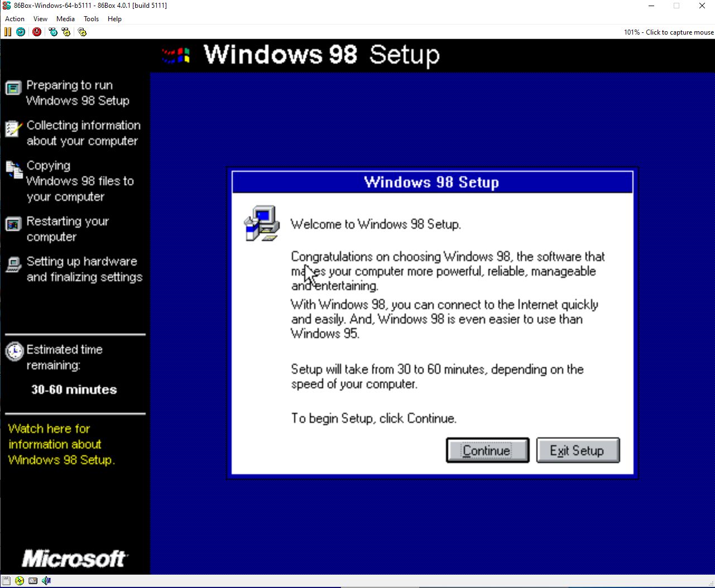Click the Windows flag logo in header
This screenshot has height=588, width=715.
(x=176, y=55)
